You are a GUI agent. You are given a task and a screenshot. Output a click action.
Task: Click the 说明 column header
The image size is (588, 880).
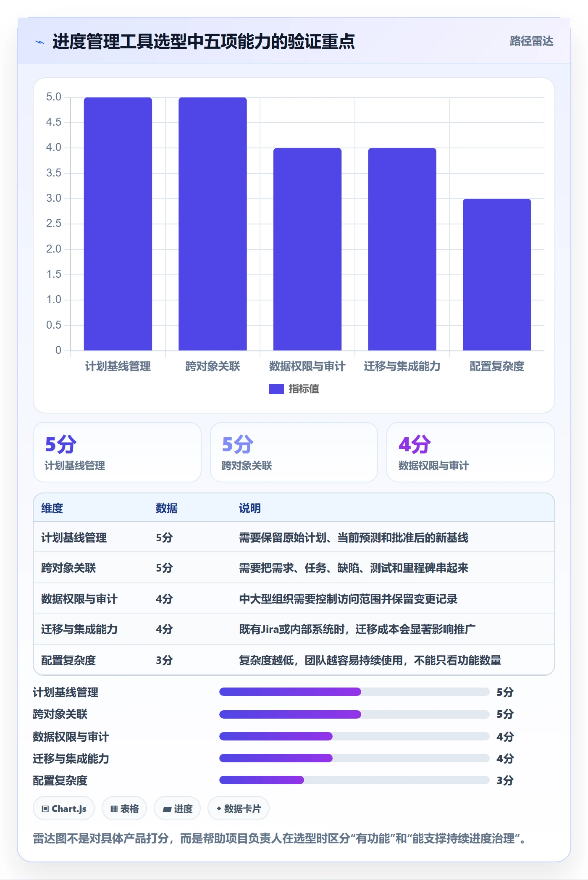250,508
